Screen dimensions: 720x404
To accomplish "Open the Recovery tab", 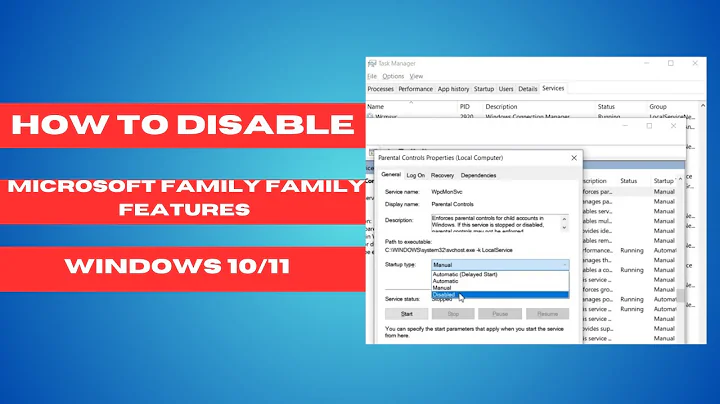I will pos(442,175).
